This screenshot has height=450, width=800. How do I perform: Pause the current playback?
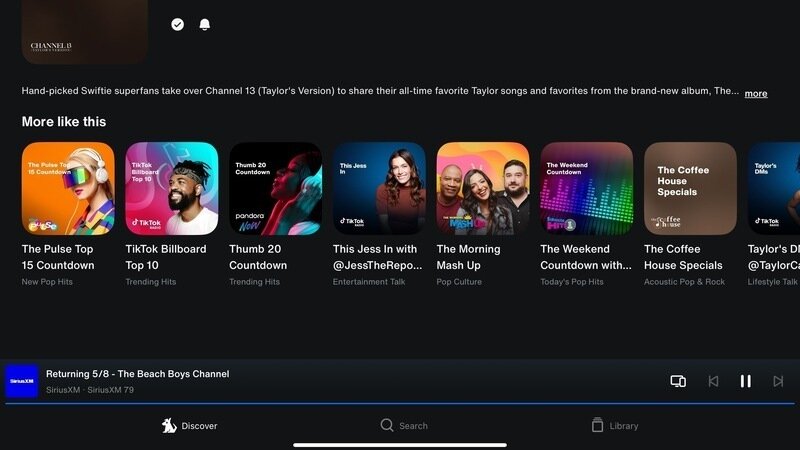click(745, 381)
